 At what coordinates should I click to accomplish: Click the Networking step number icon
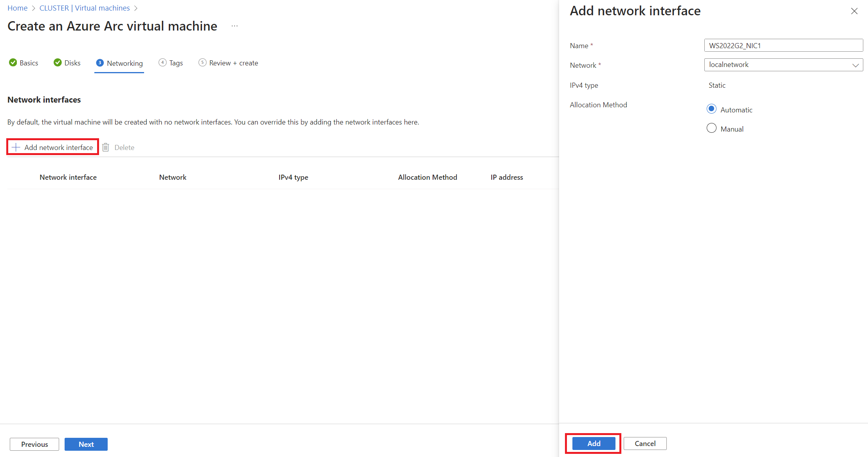(x=99, y=63)
